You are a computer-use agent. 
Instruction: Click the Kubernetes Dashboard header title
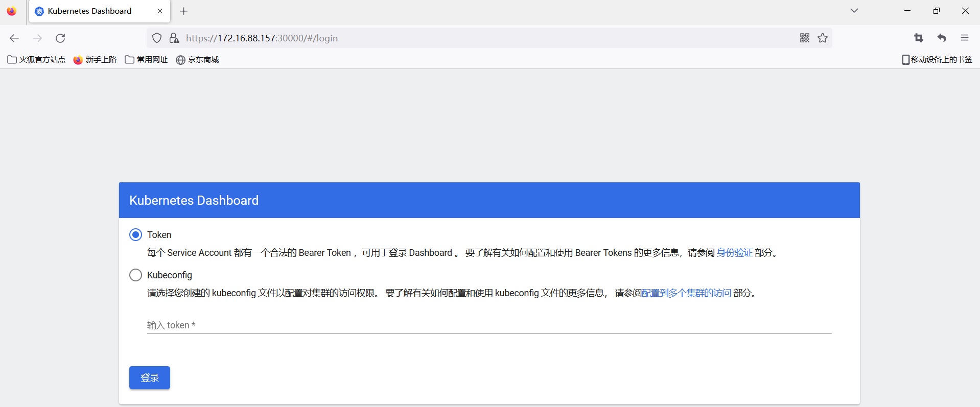pyautogui.click(x=194, y=200)
